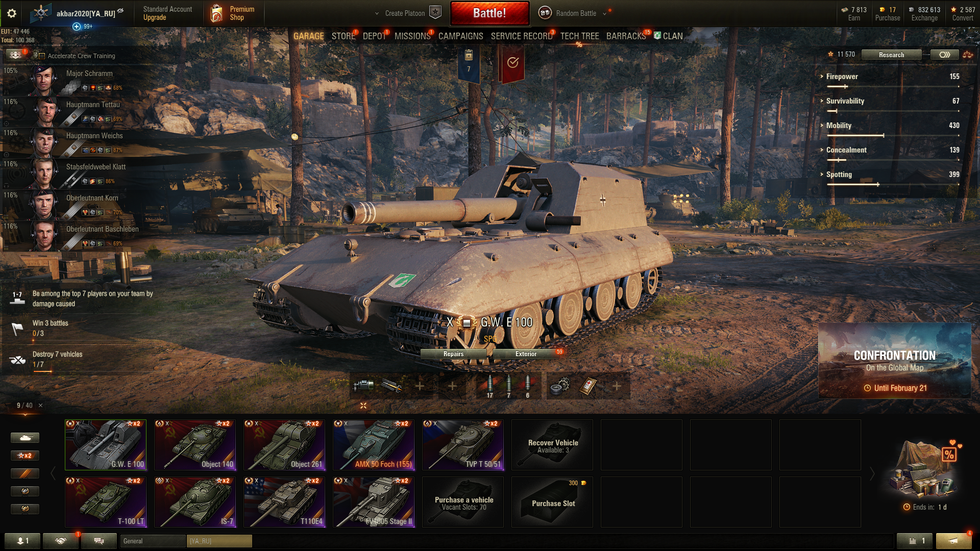Open the settings gear menu
The width and height of the screenshot is (980, 551).
(12, 14)
